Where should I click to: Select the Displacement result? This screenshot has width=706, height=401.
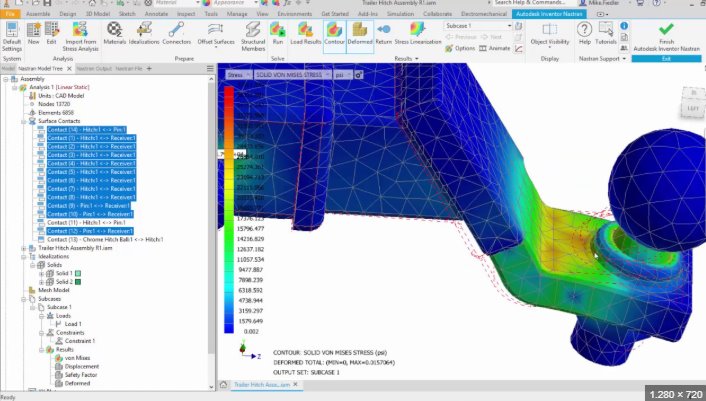[81, 367]
